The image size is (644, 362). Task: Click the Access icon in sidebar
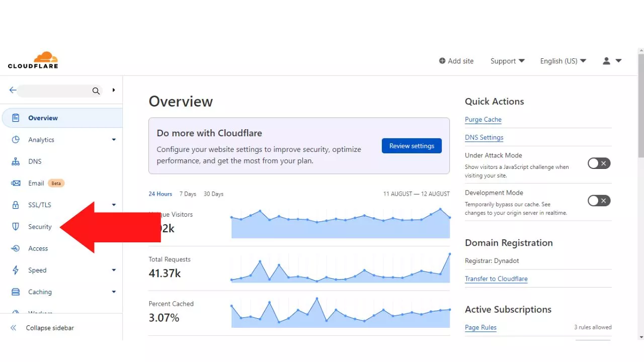[x=16, y=248]
